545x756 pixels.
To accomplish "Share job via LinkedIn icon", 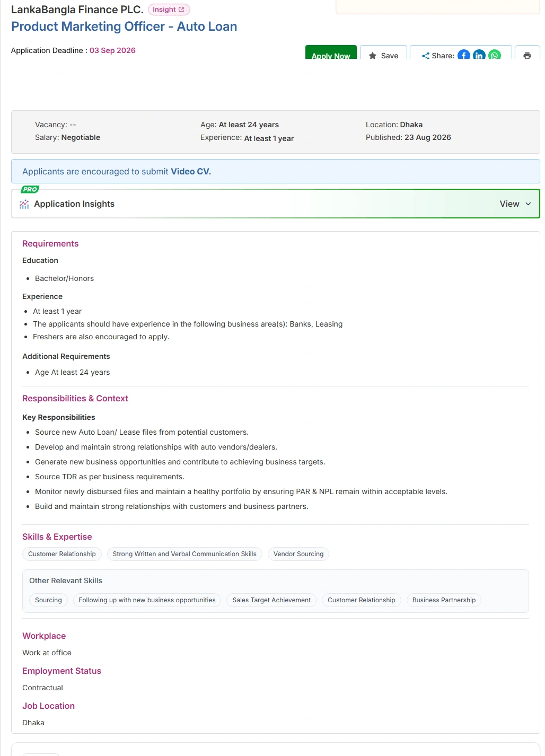I will click(x=479, y=55).
